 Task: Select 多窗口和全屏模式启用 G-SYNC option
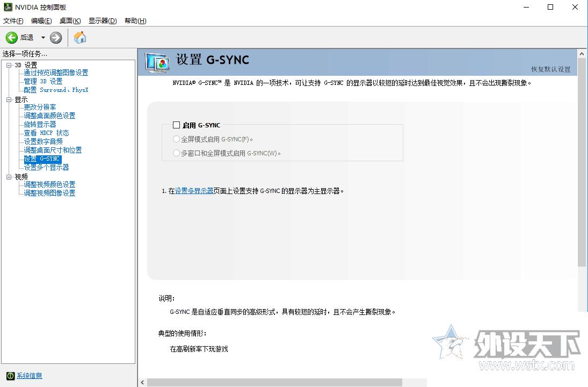point(176,153)
